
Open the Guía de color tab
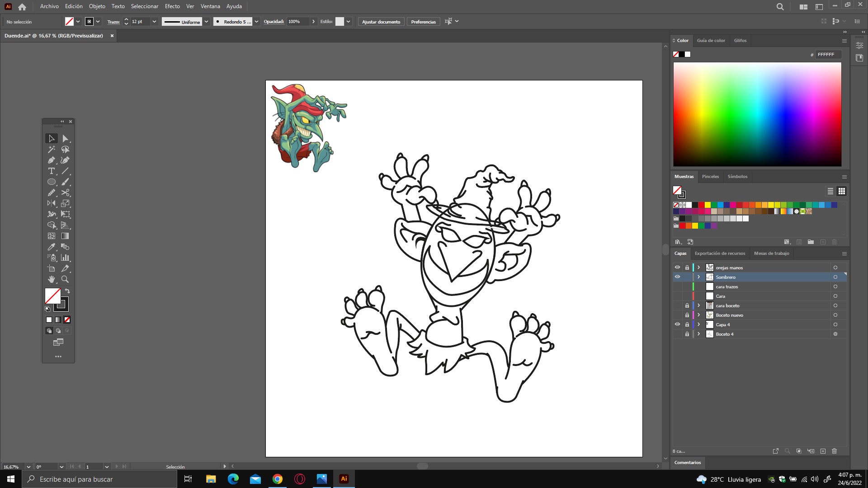point(711,41)
